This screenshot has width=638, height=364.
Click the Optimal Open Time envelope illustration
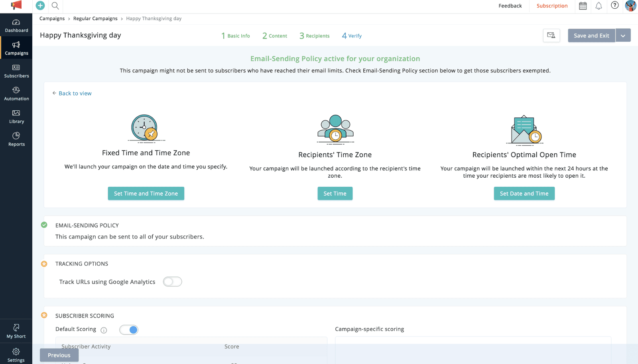(524, 130)
